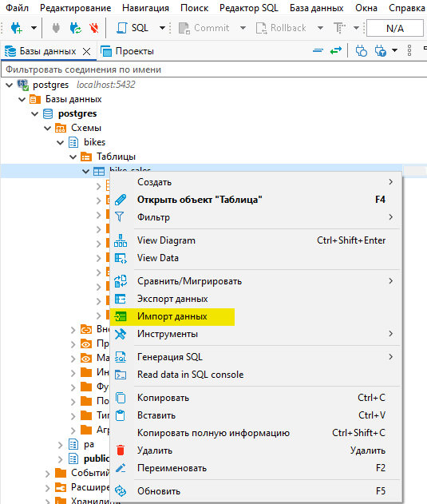Select the postgres localhost:5432 connection

(76, 85)
